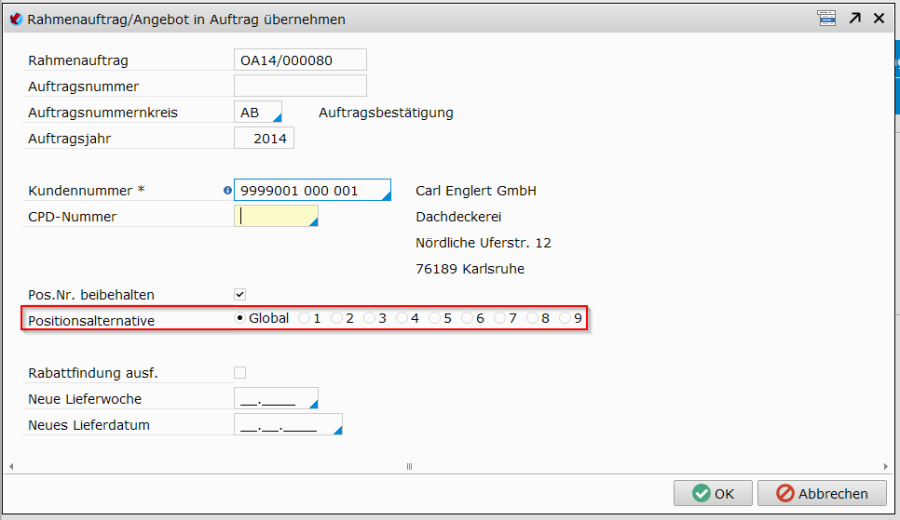Select Positionsalternative option 6
This screenshot has width=900, height=520.
pyautogui.click(x=467, y=318)
